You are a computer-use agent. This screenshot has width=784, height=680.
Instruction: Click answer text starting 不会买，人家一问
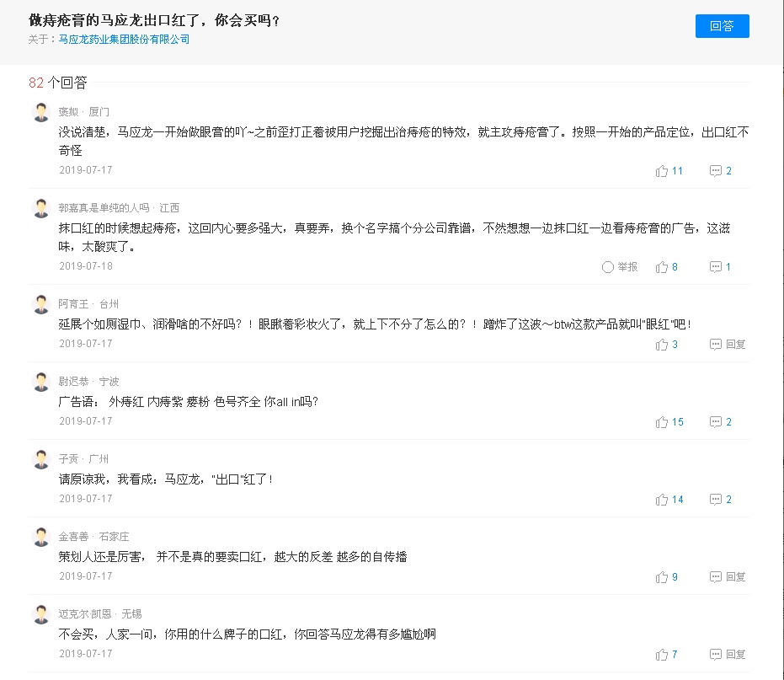248,634
